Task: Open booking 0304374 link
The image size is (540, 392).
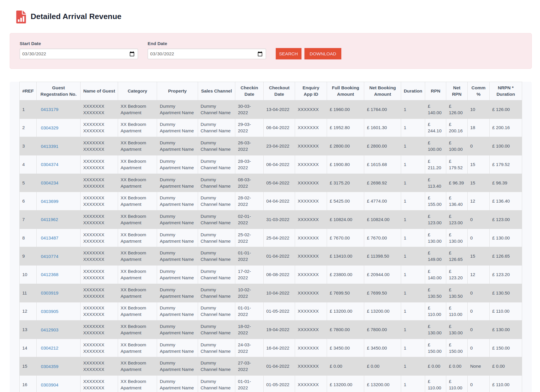Action: coord(50,165)
